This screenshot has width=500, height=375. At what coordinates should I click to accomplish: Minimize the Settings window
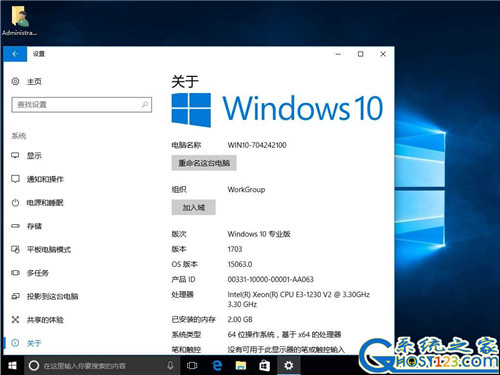338,54
